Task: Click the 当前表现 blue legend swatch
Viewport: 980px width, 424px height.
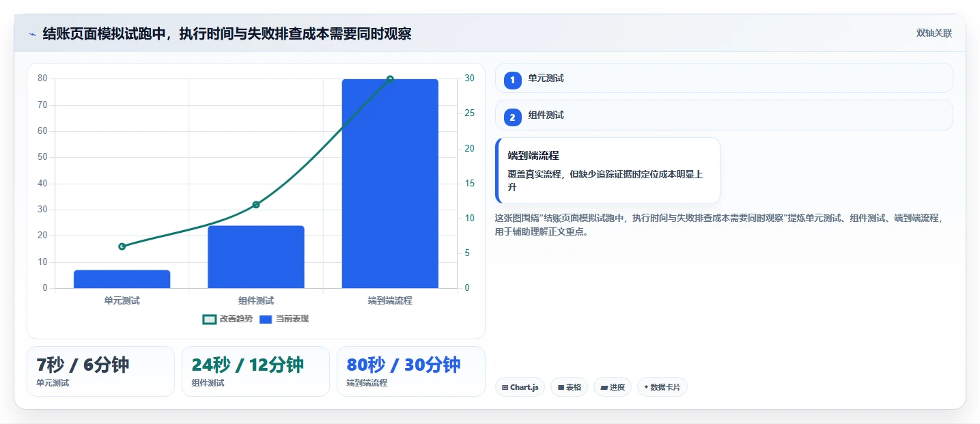Action: pyautogui.click(x=266, y=319)
